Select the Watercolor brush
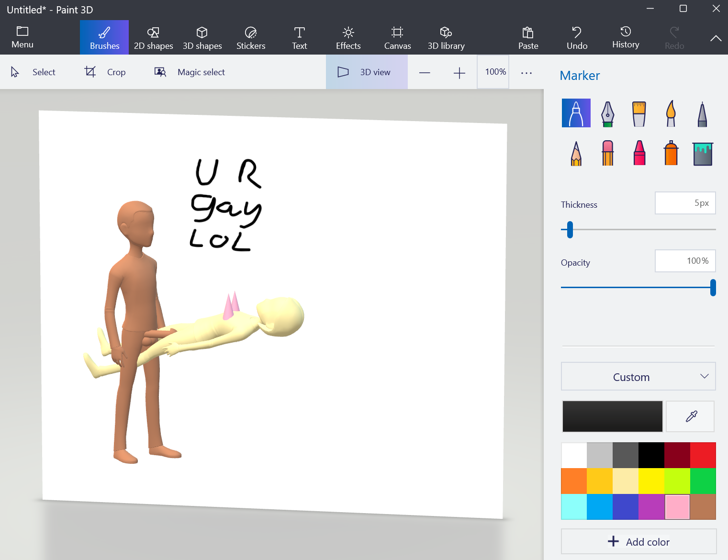 click(x=671, y=113)
